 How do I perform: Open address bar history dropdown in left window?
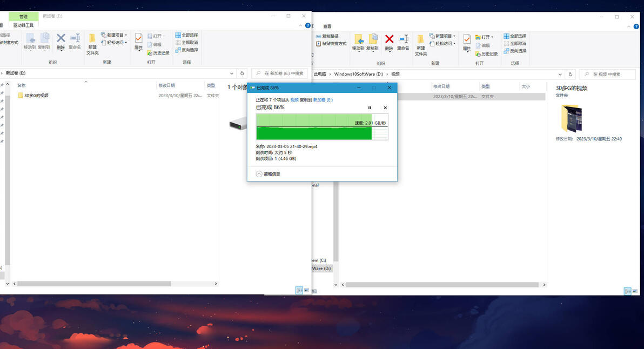pos(232,73)
